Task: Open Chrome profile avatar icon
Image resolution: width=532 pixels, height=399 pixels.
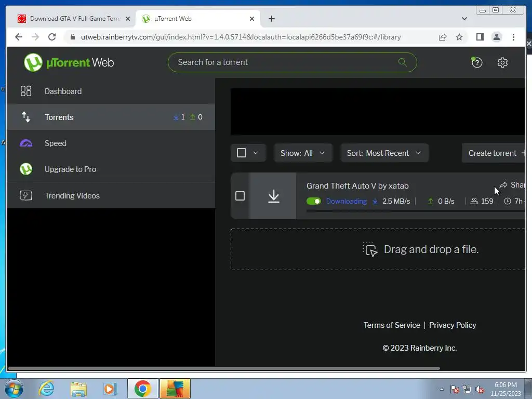Action: coord(496,37)
